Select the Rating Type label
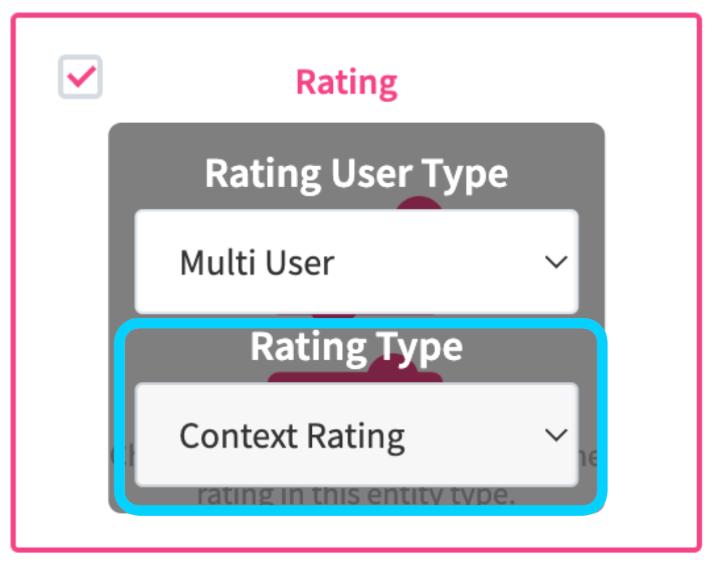This screenshot has width=717, height=565. pyautogui.click(x=356, y=346)
